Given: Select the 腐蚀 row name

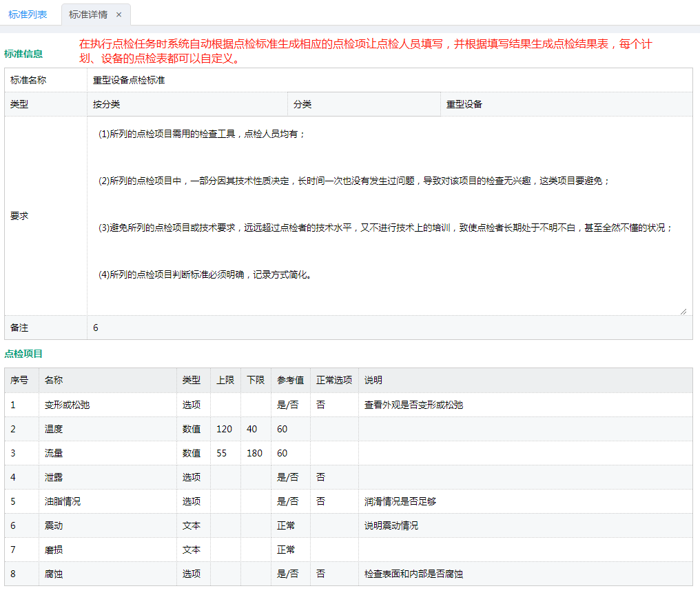Looking at the screenshot, I should pyautogui.click(x=54, y=574).
